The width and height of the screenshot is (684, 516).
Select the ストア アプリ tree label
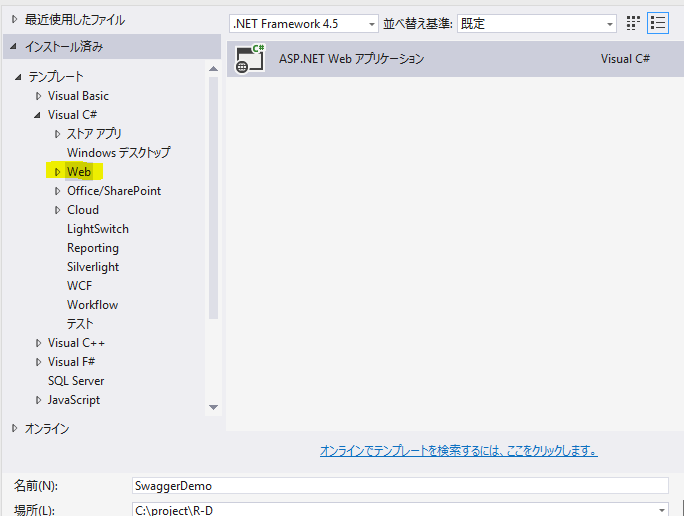(94, 134)
